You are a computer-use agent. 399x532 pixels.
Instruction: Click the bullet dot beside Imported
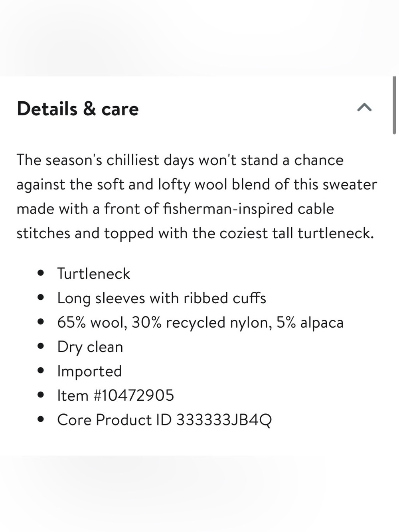[40, 371]
